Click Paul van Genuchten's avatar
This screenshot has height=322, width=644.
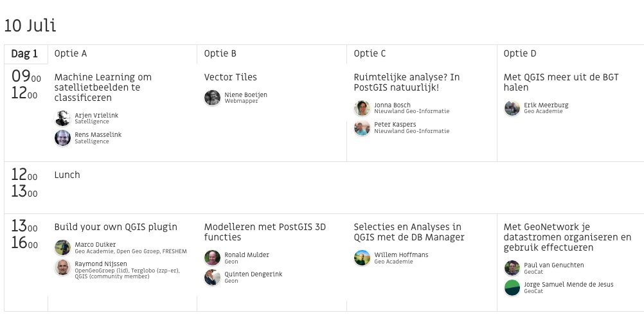pos(512,268)
